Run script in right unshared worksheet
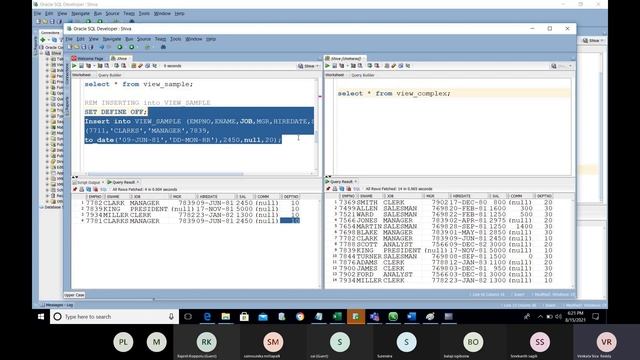The width and height of the screenshot is (640, 360). click(334, 66)
